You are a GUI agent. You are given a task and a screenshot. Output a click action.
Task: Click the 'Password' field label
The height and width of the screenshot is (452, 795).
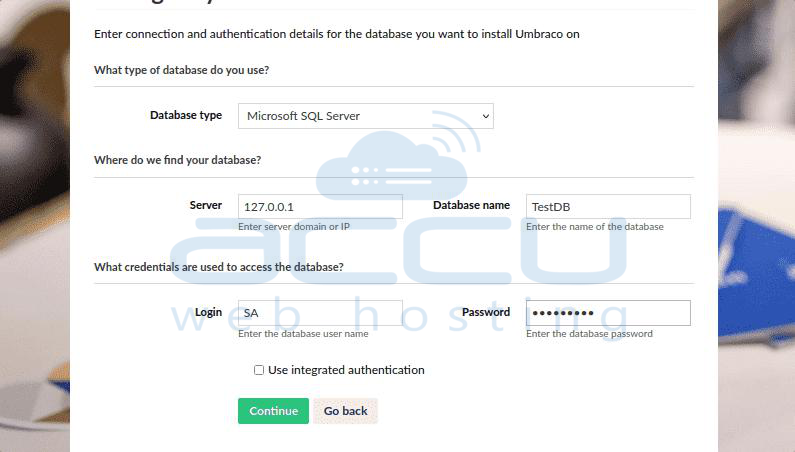pyautogui.click(x=486, y=312)
